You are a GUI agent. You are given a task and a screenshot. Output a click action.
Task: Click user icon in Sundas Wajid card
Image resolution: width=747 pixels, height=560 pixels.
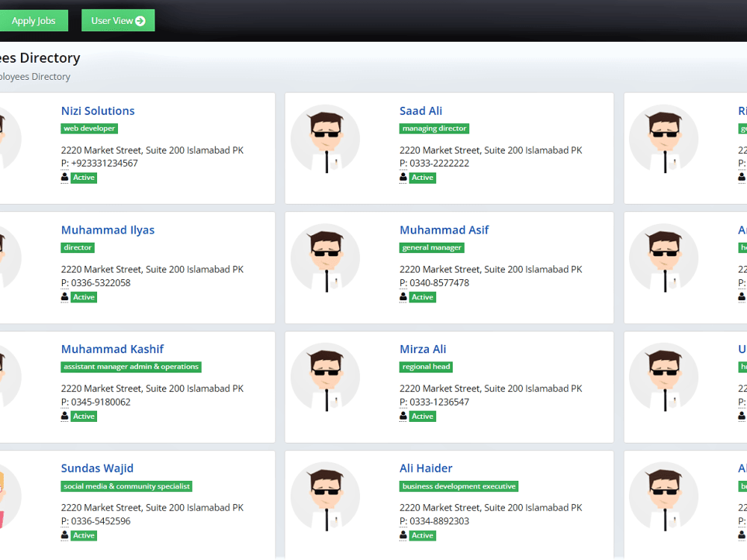click(65, 535)
